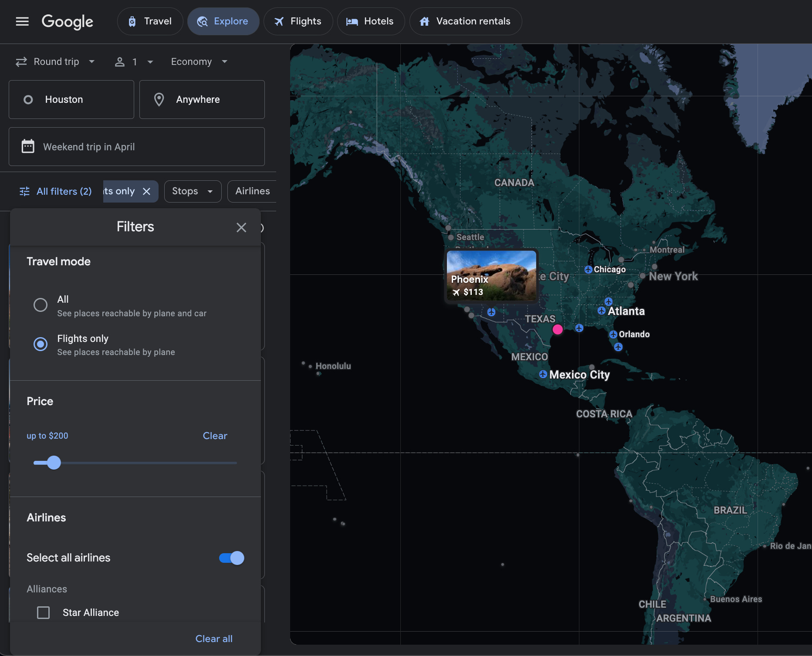812x656 pixels.
Task: Click the Montreal map label
Action: (667, 250)
